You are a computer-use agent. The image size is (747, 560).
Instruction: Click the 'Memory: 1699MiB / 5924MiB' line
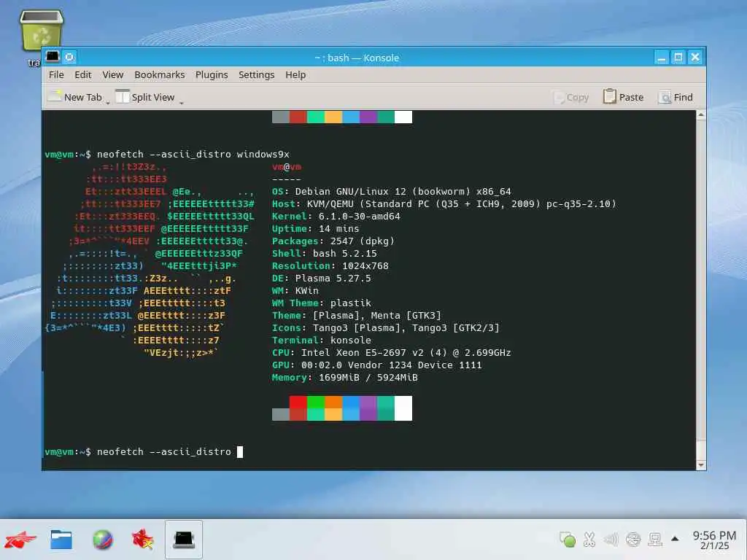pos(345,377)
